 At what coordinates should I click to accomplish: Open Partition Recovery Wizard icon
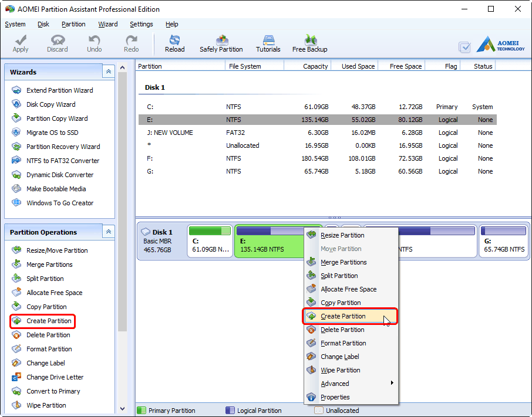coord(16,147)
